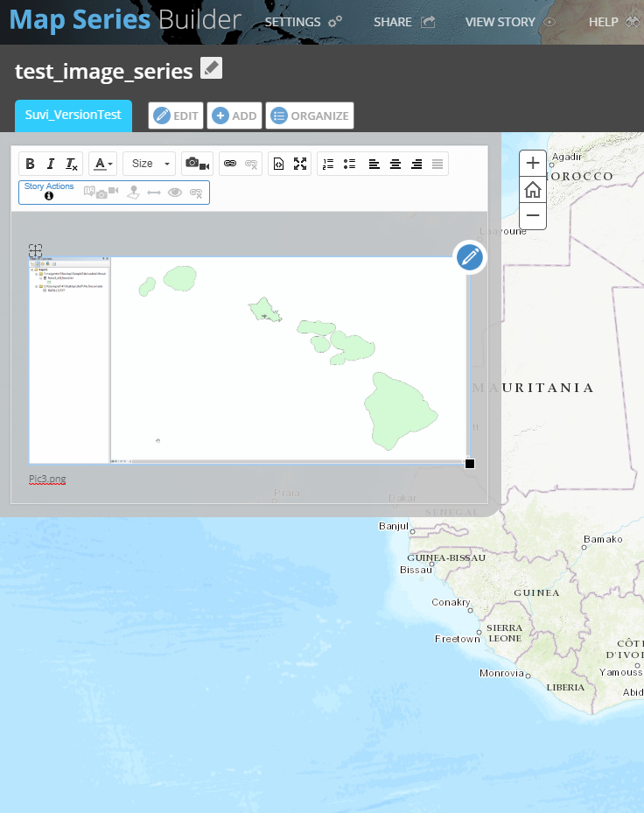
Task: Zoom out on the map
Action: pyautogui.click(x=533, y=215)
